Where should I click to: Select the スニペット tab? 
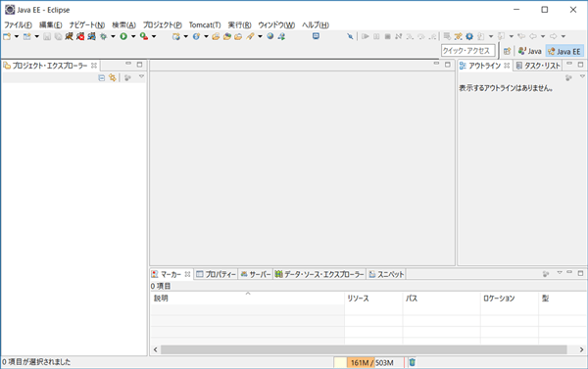pos(387,274)
